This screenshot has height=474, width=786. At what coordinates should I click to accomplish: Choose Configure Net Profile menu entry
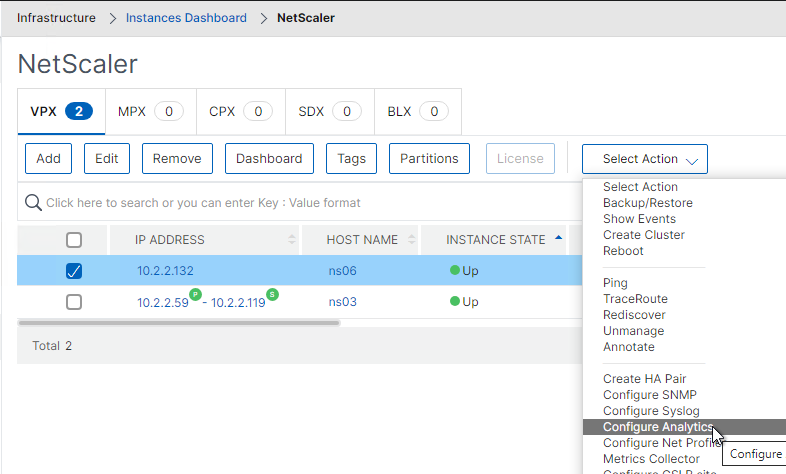pos(662,443)
